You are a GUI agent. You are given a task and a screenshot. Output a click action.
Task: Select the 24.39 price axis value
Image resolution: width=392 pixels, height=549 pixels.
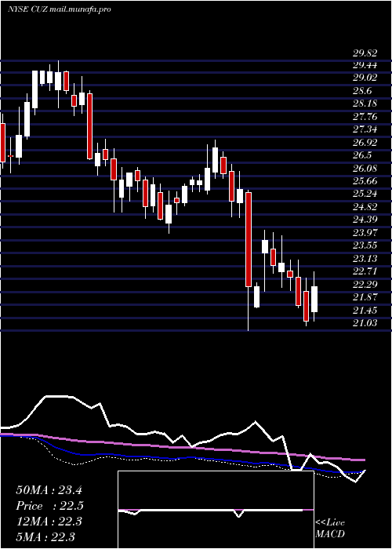(365, 220)
